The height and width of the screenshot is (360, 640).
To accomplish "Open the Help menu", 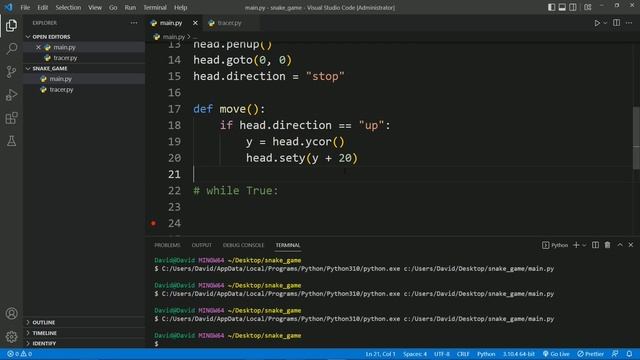I will click(x=180, y=7).
